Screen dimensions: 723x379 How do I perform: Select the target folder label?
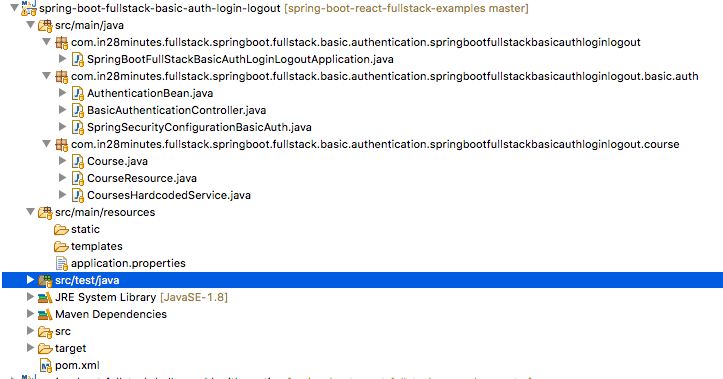coord(71,348)
